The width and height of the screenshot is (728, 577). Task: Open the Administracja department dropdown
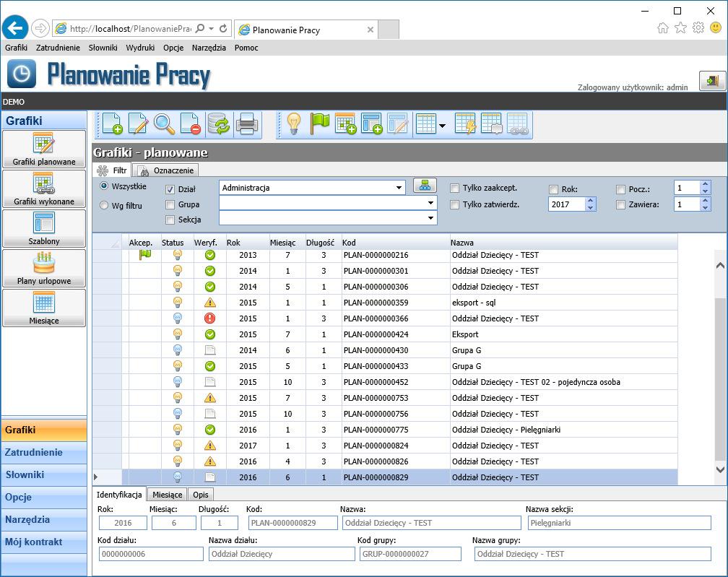point(399,188)
